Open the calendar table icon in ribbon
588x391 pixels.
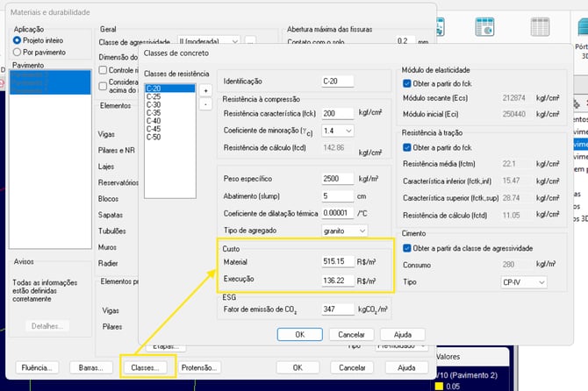(484, 27)
